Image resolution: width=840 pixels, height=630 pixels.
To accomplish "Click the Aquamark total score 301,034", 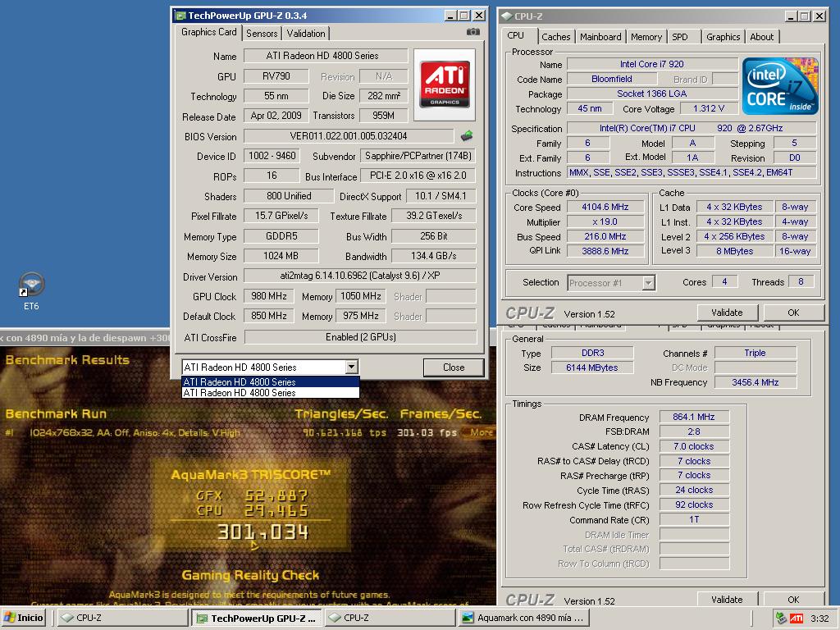I will pos(262,532).
